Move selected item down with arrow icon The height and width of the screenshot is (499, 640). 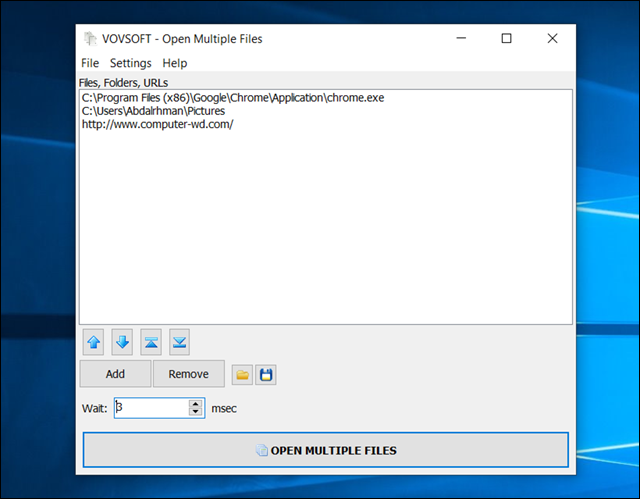tap(122, 342)
